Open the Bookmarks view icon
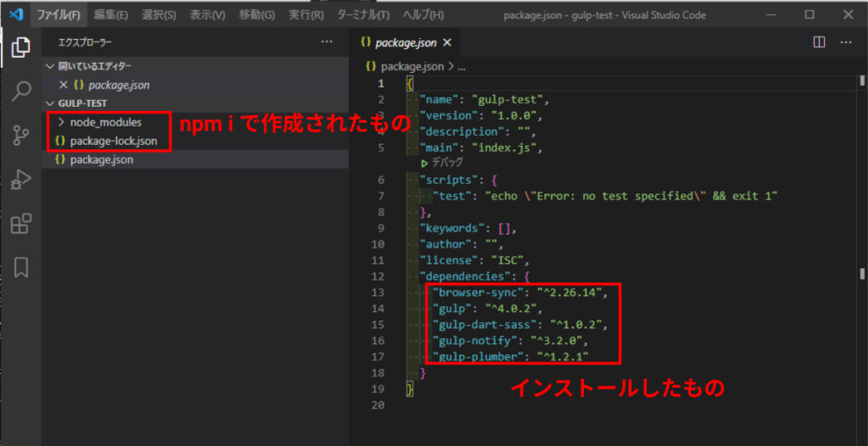Image resolution: width=868 pixels, height=446 pixels. (x=20, y=267)
